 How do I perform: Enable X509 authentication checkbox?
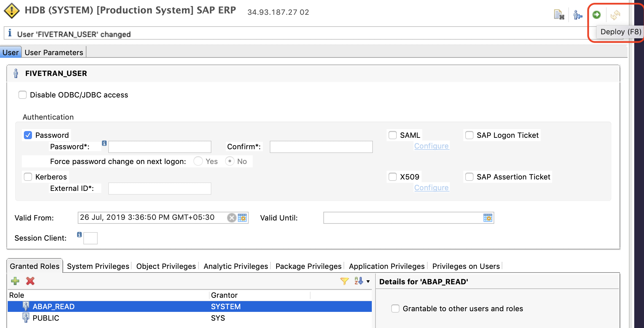click(393, 177)
